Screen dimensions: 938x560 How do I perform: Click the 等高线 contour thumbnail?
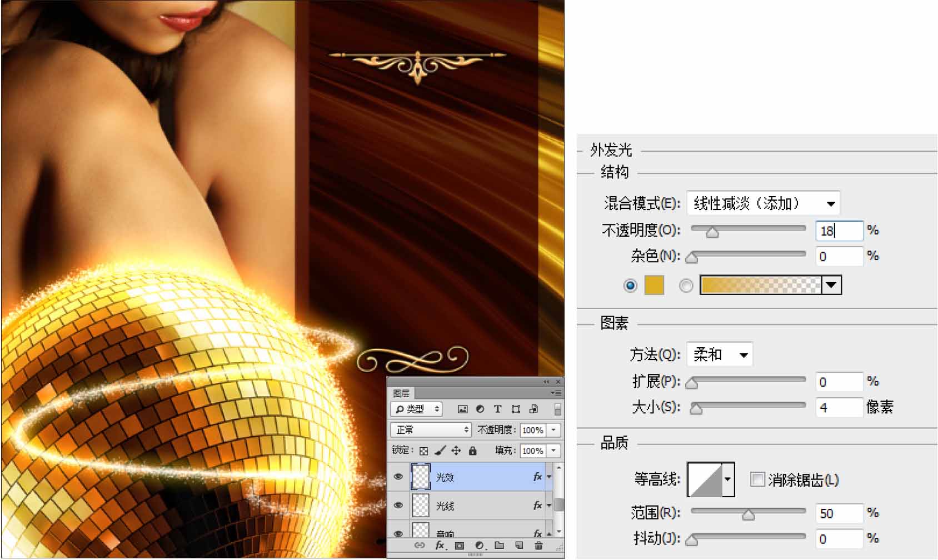point(705,479)
